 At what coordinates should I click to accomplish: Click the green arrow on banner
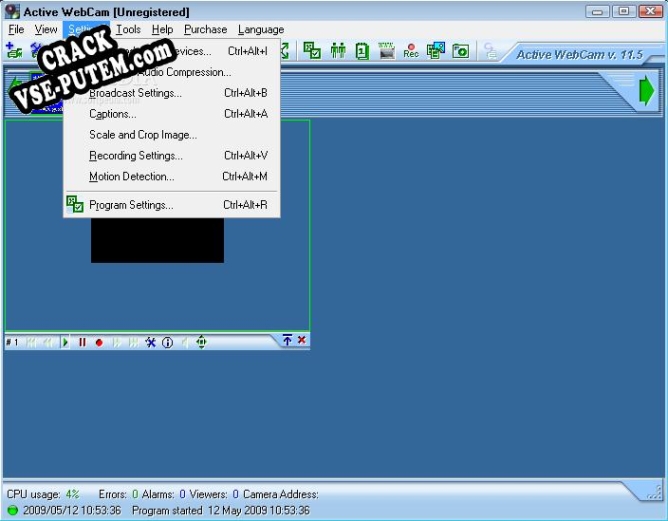(x=646, y=91)
